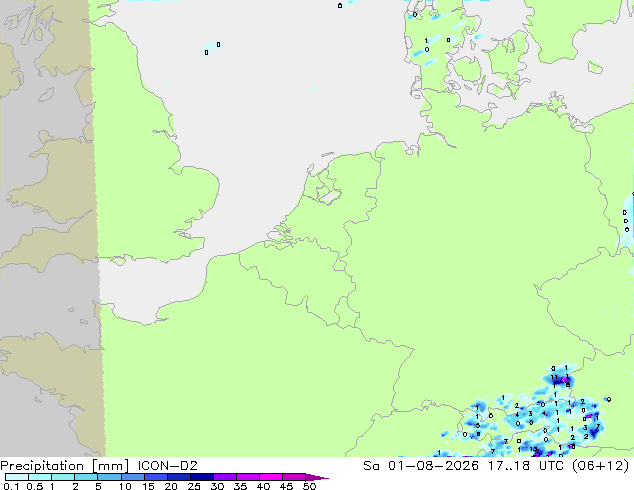This screenshot has width=634, height=490.
Task: Click the legend value "0.1"
Action: 11,486
